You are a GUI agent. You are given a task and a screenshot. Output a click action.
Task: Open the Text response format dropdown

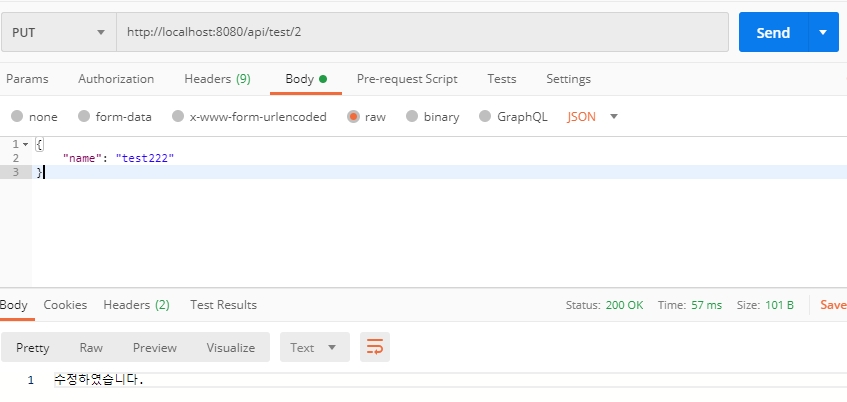click(314, 347)
